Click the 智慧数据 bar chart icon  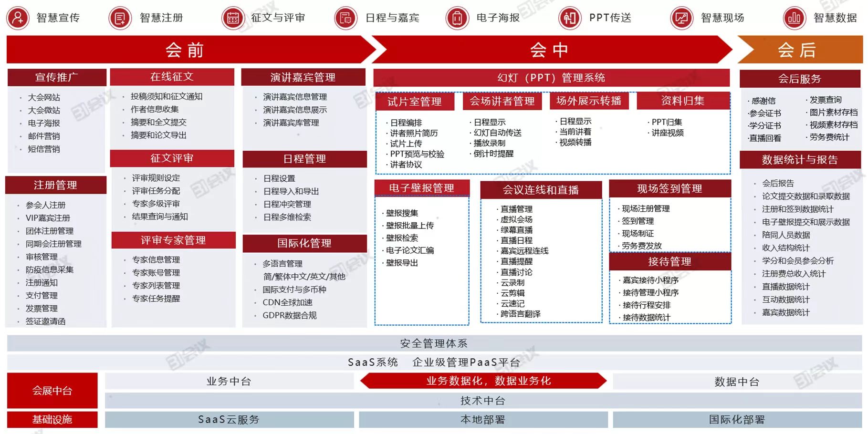pyautogui.click(x=795, y=18)
